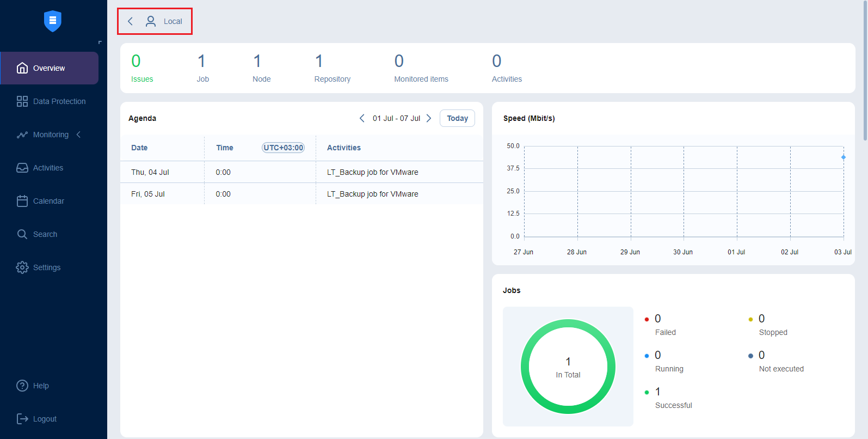Collapse the sidebar using the corner toggle
Screen dimensions: 868x439
pyautogui.click(x=100, y=42)
